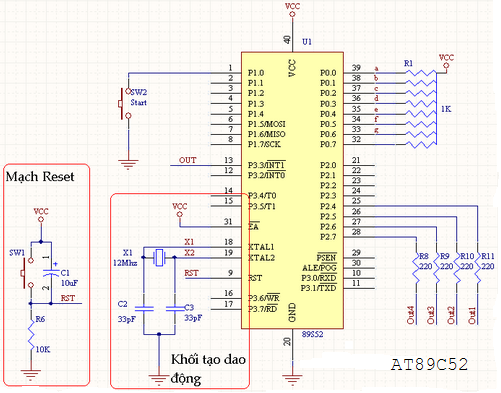Select the SW2 Start push-button symbol
The height and width of the screenshot is (393, 501).
(x=124, y=104)
